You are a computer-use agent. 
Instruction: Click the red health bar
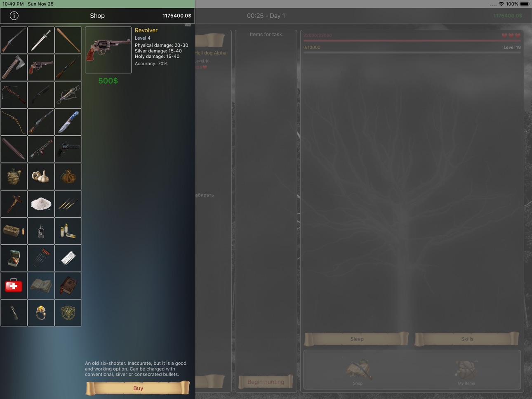click(412, 40)
